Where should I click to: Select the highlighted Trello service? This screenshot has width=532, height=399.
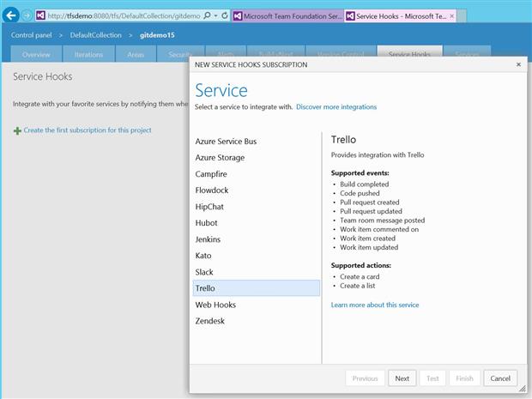pos(257,288)
